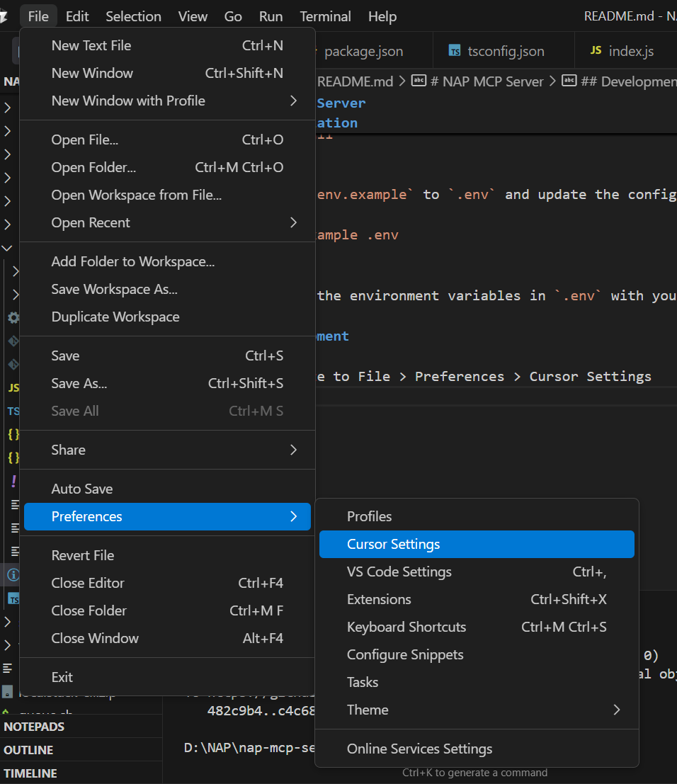Expand the Share submenu
Viewport: 677px width, 784px height.
point(167,450)
